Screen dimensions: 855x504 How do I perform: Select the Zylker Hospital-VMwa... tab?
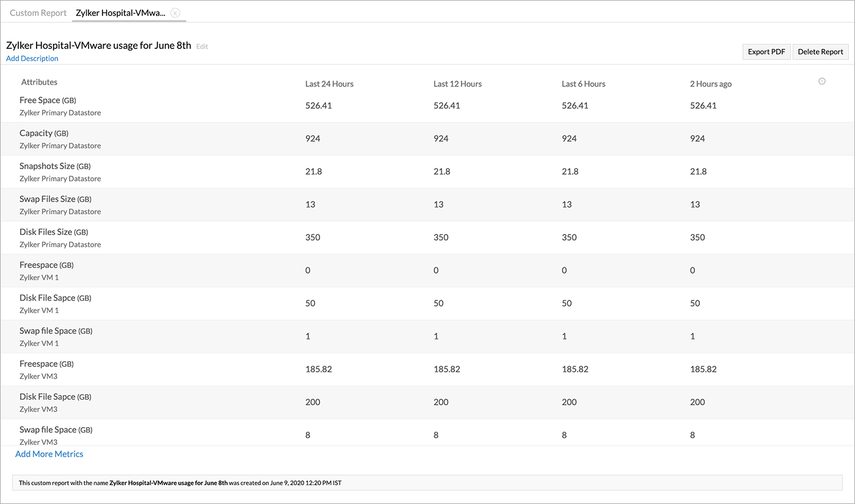click(120, 13)
